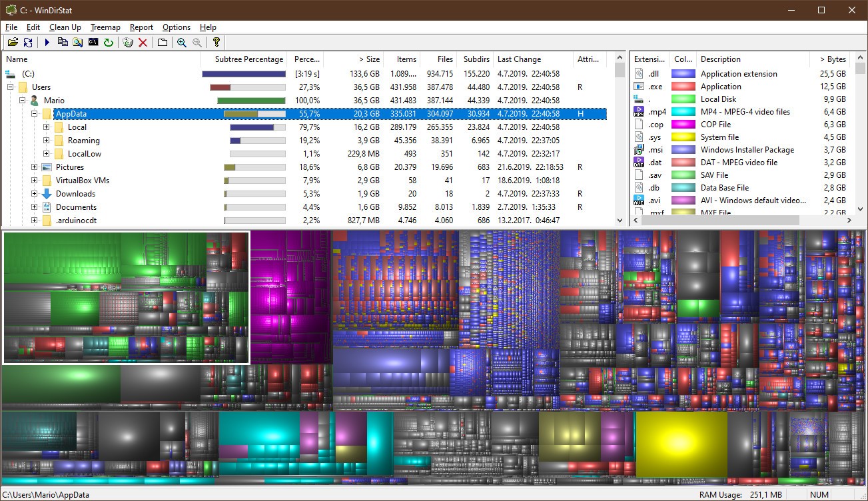Expand the .arduinocdt folder node
The width and height of the screenshot is (868, 501).
pos(34,221)
